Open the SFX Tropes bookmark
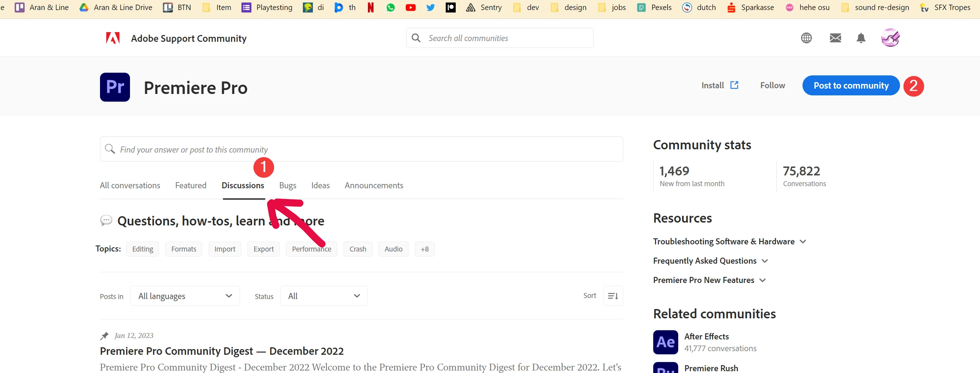Image resolution: width=980 pixels, height=373 pixels. (945, 7)
